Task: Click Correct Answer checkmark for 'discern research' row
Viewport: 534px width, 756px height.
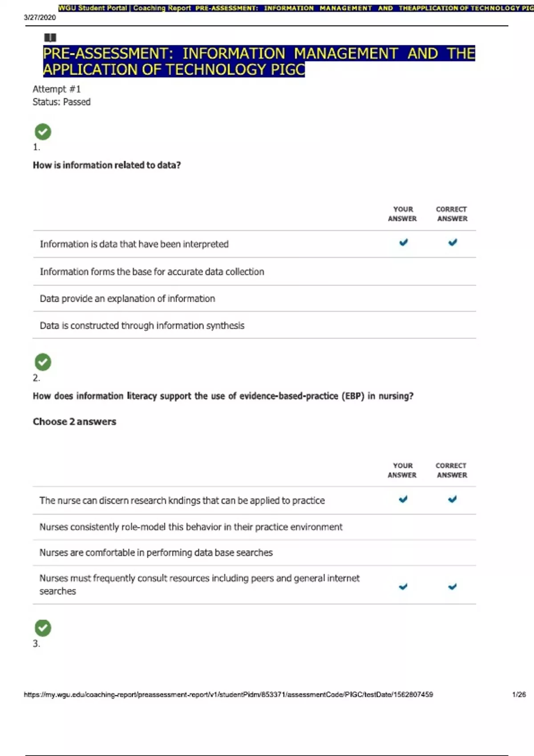Action: click(x=453, y=499)
